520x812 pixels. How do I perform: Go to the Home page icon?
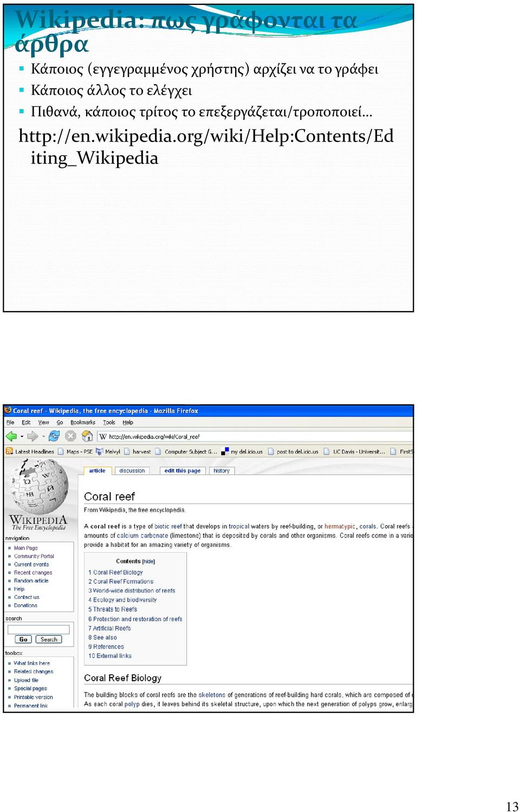coord(87,436)
